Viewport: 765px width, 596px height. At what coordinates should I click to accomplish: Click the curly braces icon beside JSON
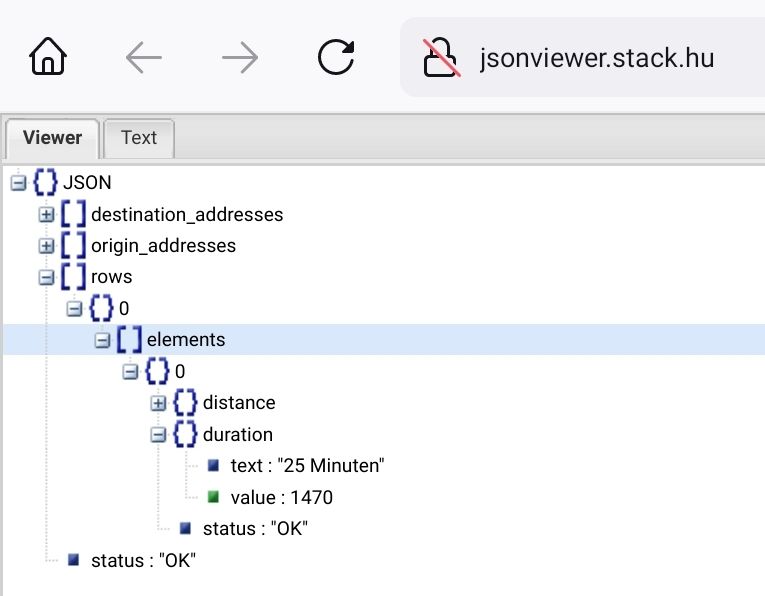[x=45, y=183]
